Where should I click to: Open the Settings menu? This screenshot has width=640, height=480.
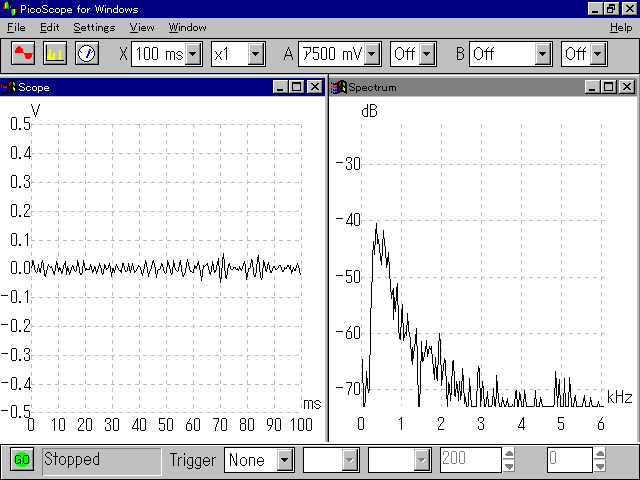[x=94, y=27]
